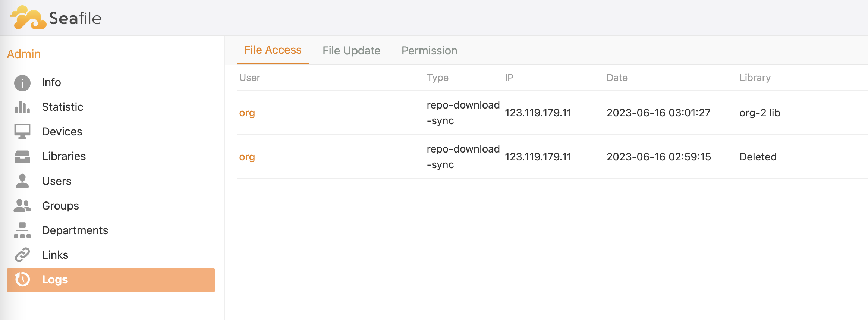This screenshot has width=868, height=320.
Task: Click the Info circle icon in sidebar
Action: coord(22,83)
